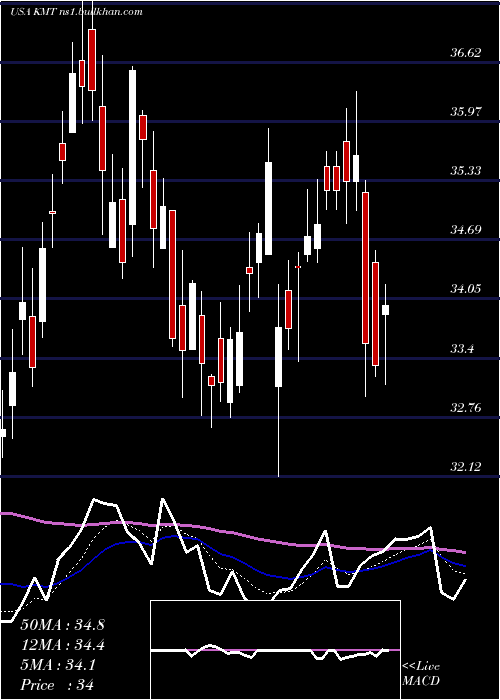Click the 35.33 price level label
This screenshot has width=500, height=700.
tap(466, 171)
